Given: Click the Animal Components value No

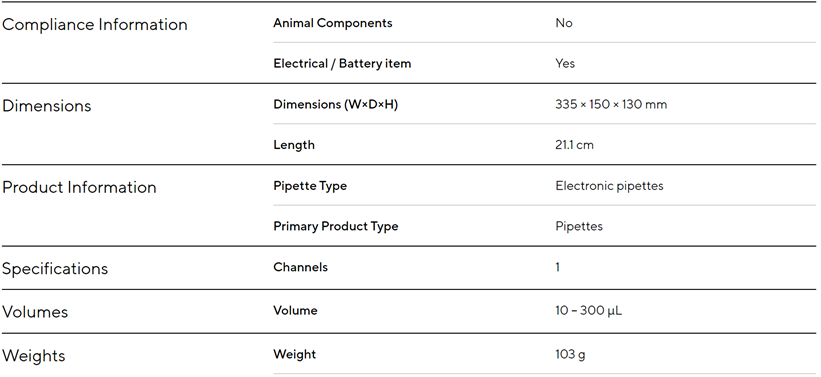Looking at the screenshot, I should pyautogui.click(x=564, y=23).
